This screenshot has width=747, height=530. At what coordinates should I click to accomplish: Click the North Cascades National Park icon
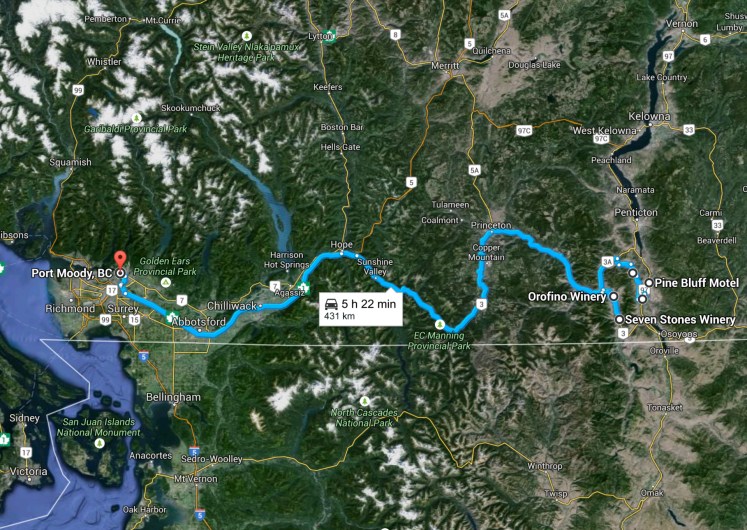tap(365, 401)
